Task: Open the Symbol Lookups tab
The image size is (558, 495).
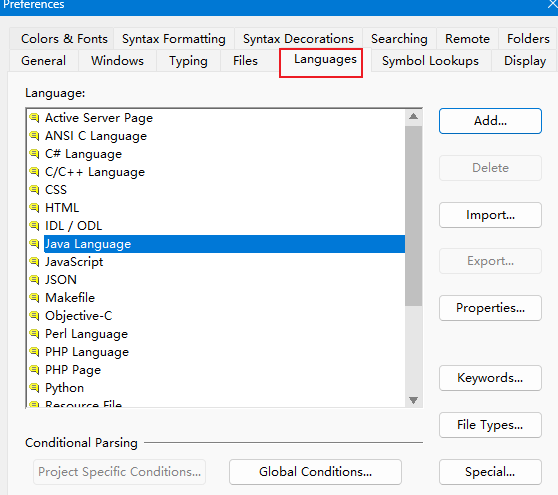Action: (x=430, y=61)
